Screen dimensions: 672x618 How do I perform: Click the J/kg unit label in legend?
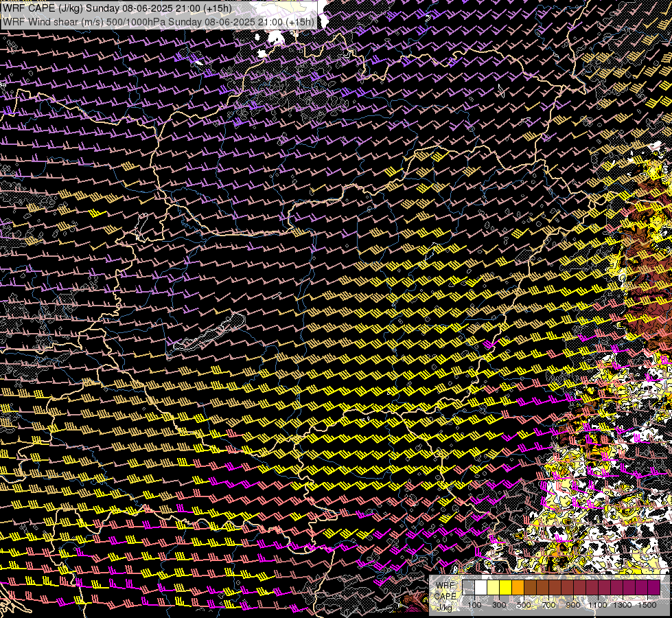(x=445, y=608)
